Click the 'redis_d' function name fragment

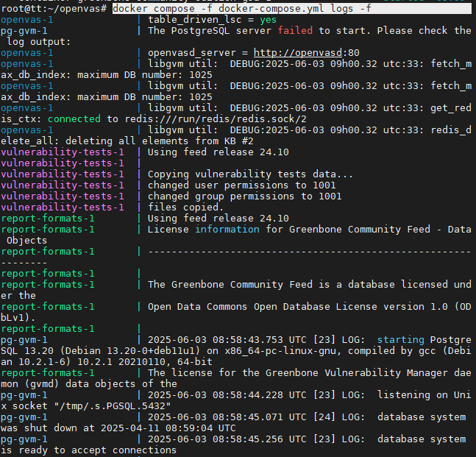click(451, 130)
